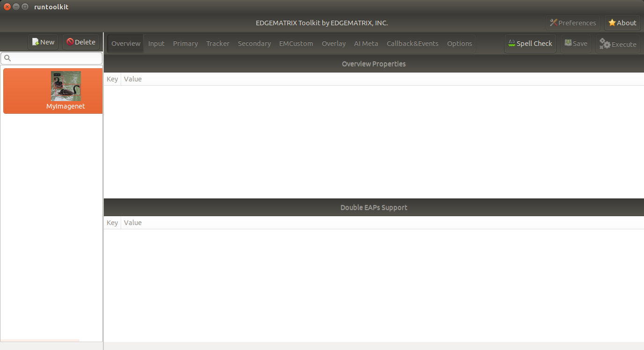
Task: Click the magnifier icon in search box
Action: point(7,58)
